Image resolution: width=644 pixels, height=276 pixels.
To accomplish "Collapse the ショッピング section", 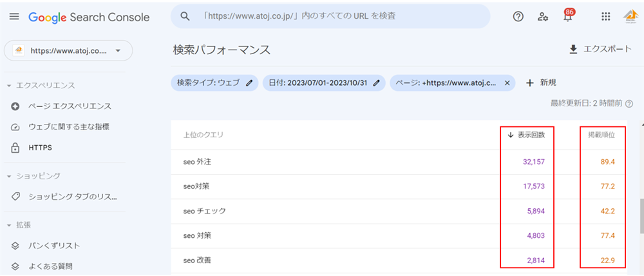I will click(33, 176).
